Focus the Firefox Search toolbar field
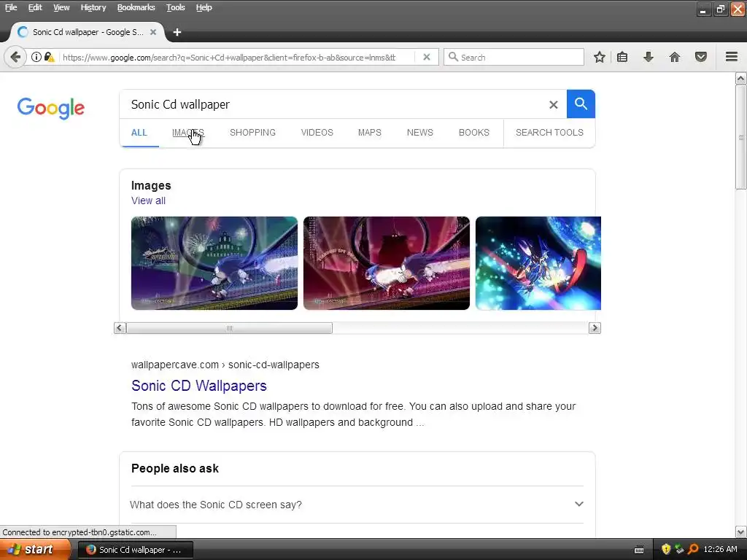This screenshot has width=747, height=560. [514, 57]
